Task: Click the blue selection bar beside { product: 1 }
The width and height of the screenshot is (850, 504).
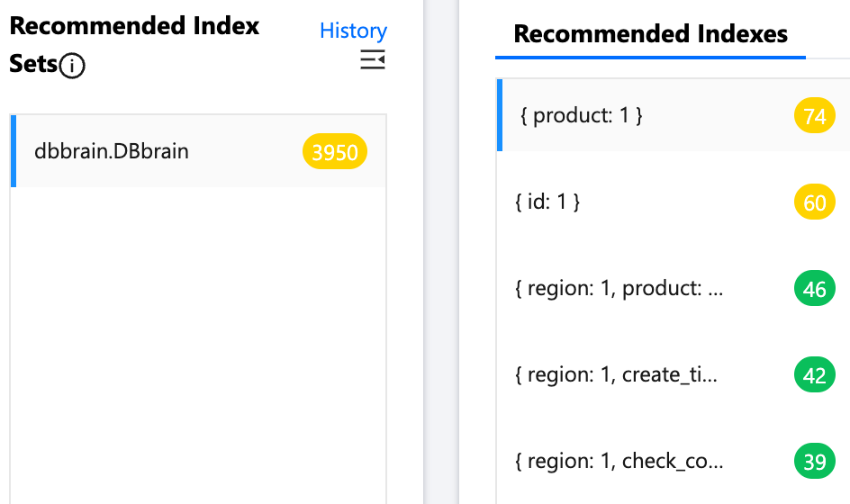Action: [x=499, y=116]
